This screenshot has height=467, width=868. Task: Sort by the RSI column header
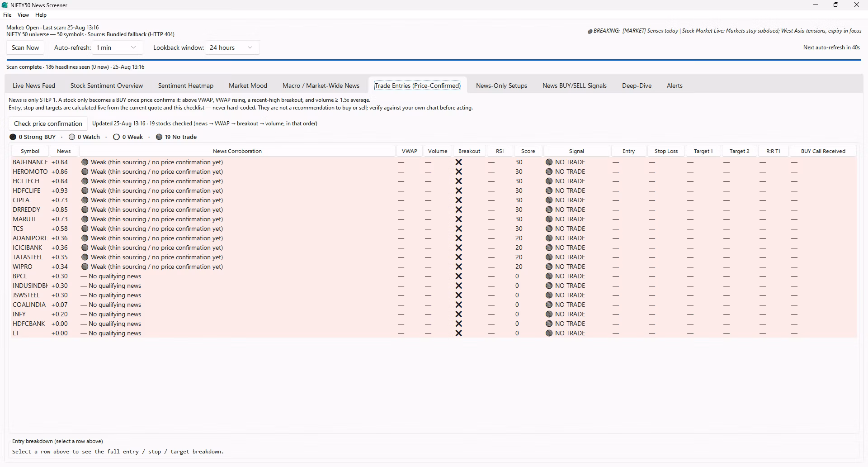click(x=500, y=151)
